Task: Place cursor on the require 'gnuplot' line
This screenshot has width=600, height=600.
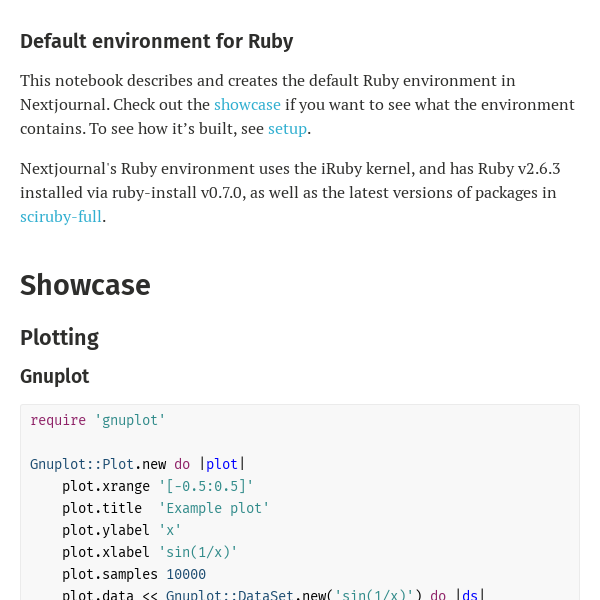Action: pyautogui.click(x=98, y=420)
